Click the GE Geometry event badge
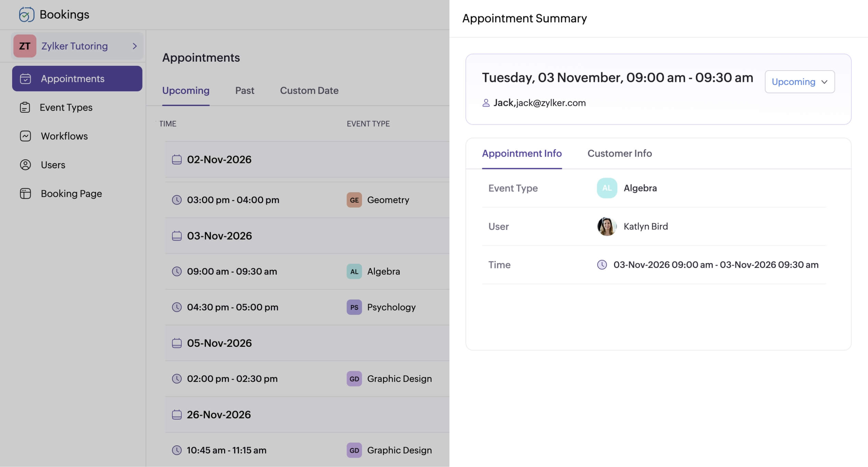 tap(354, 200)
